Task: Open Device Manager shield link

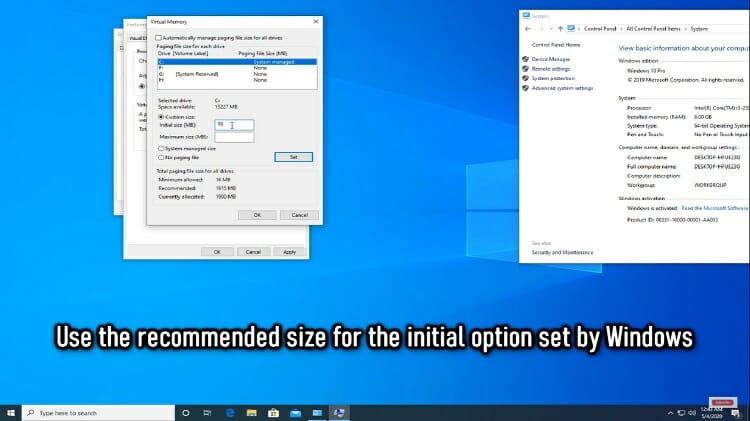Action: tap(551, 59)
